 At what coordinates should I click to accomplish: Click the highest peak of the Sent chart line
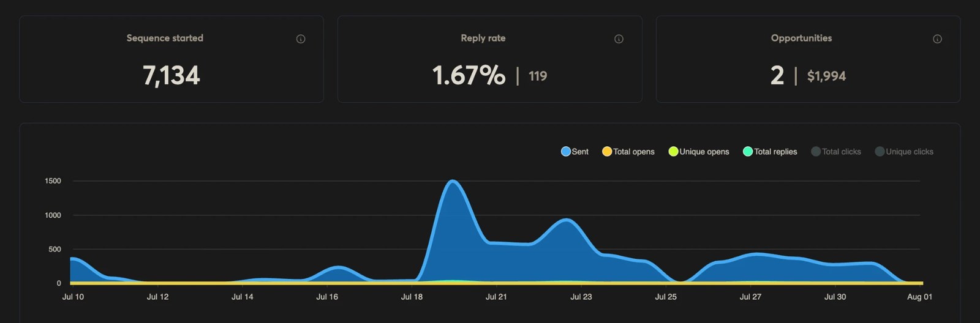coord(452,181)
